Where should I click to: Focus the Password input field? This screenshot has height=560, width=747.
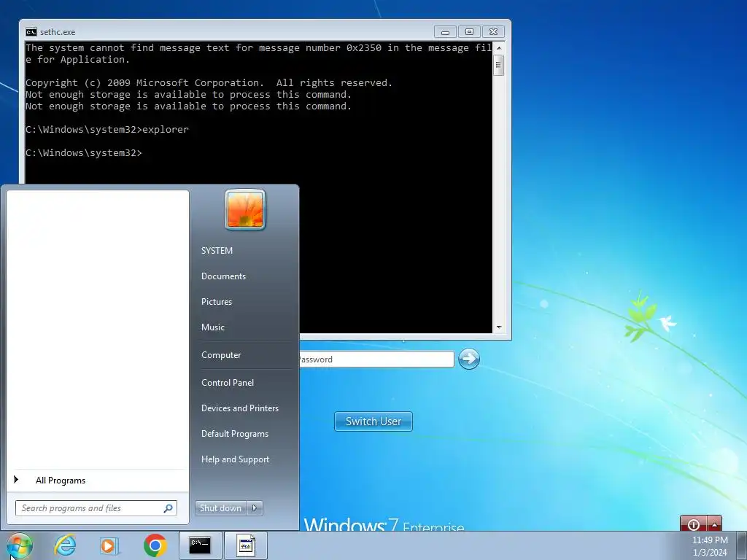[376, 359]
